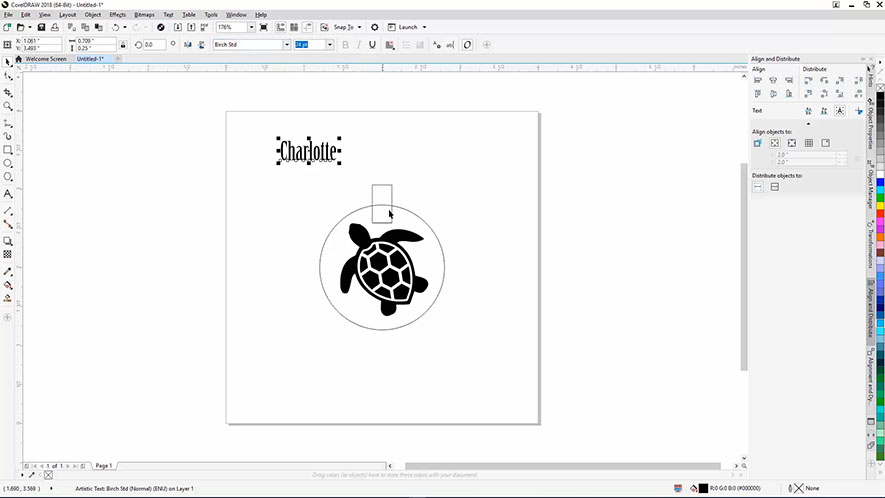Open the Object Properties docker tab
The height and width of the screenshot is (498, 885).
[870, 125]
